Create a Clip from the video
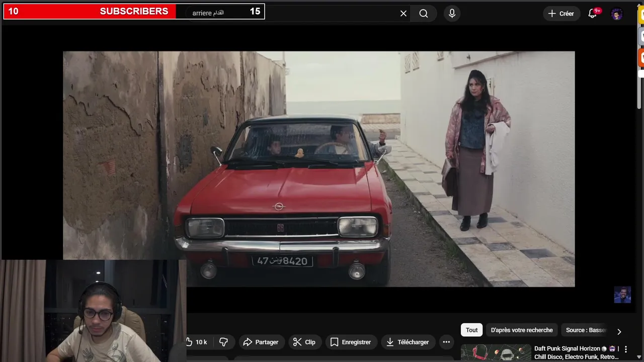Screen dimensions: 644x362 (x=304, y=342)
